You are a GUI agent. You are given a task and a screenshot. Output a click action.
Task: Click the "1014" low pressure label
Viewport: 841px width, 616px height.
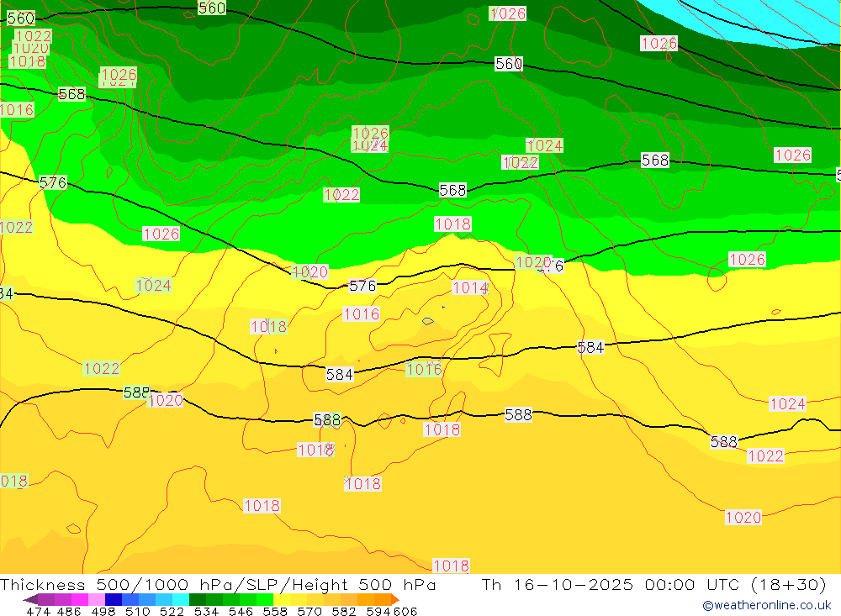pyautogui.click(x=470, y=288)
